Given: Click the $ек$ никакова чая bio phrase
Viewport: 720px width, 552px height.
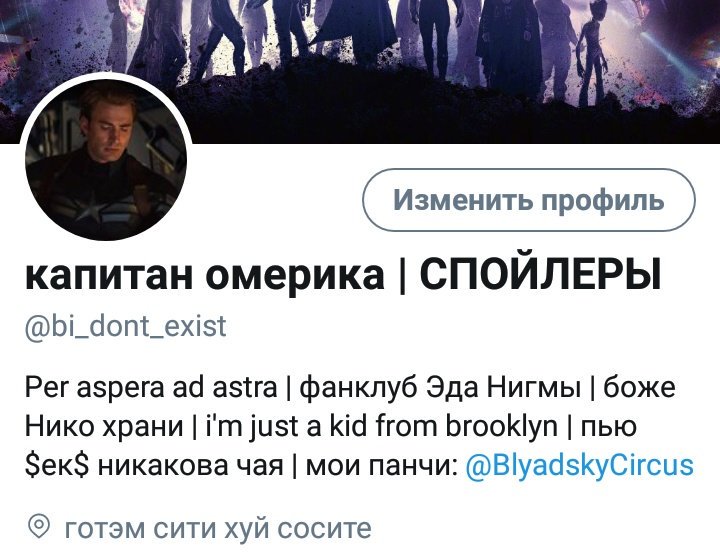Looking at the screenshot, I should click(154, 466).
